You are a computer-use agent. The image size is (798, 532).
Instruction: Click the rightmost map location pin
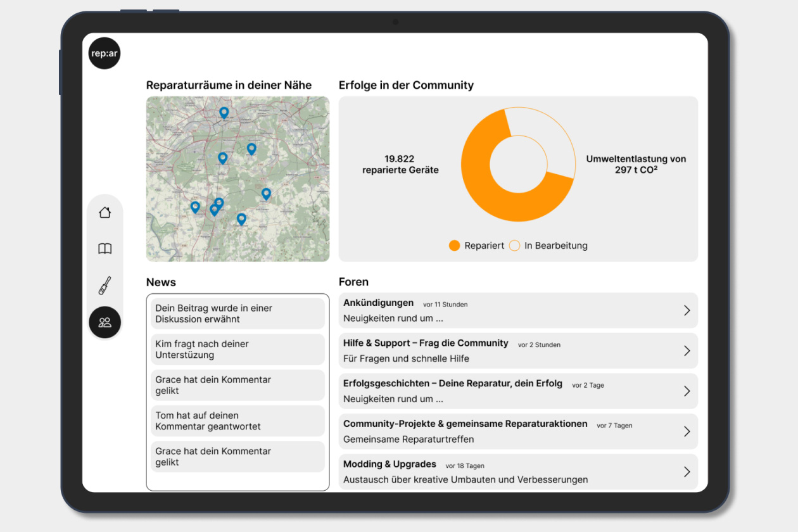(266, 193)
